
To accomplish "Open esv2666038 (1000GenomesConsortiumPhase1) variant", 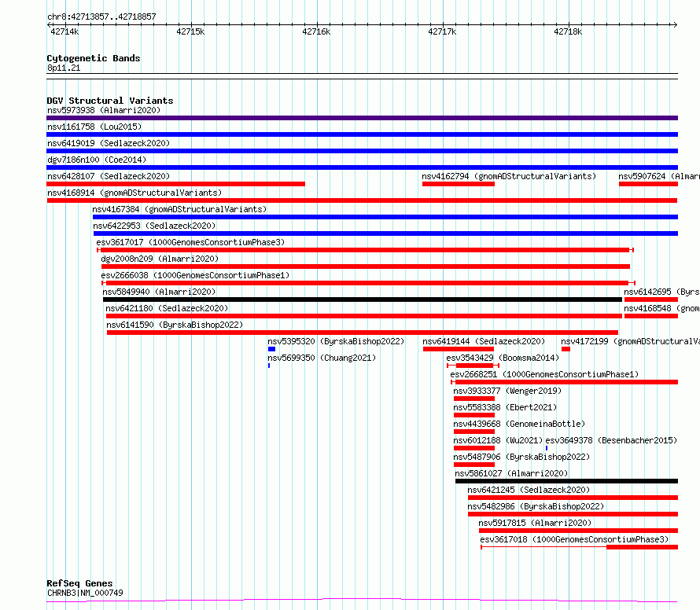I will coord(195,275).
